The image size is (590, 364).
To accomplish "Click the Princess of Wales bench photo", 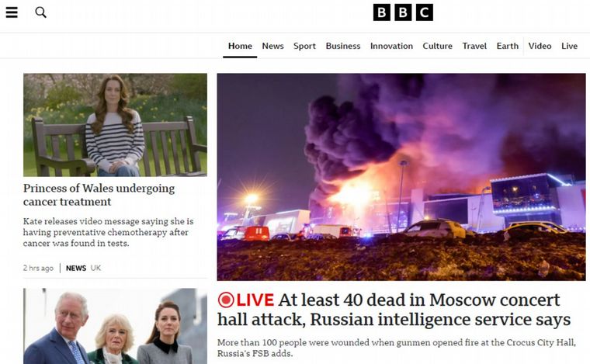I will point(115,125).
